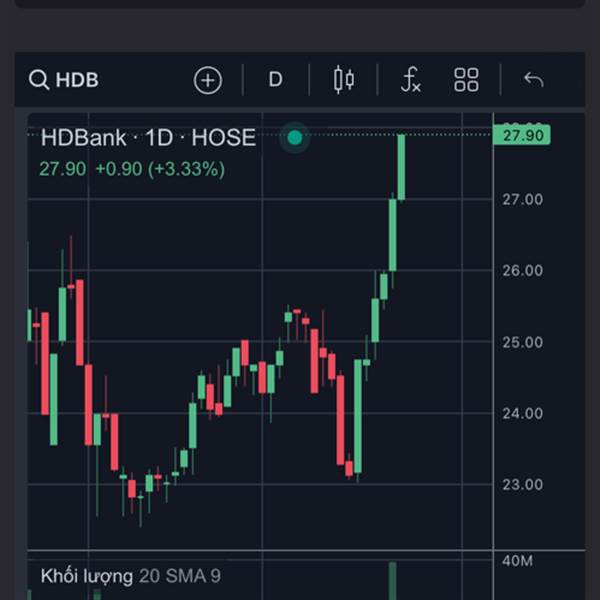Click the +0.90 (+3.33%) change value

160,169
